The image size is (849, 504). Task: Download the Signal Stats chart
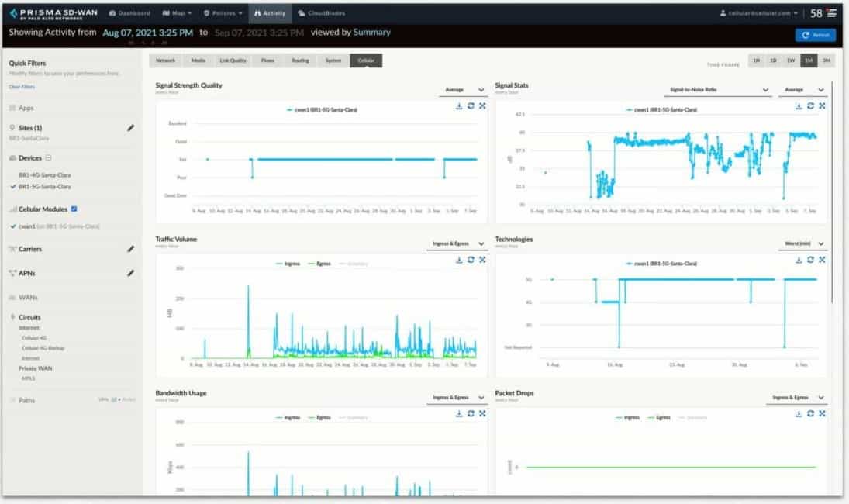799,106
